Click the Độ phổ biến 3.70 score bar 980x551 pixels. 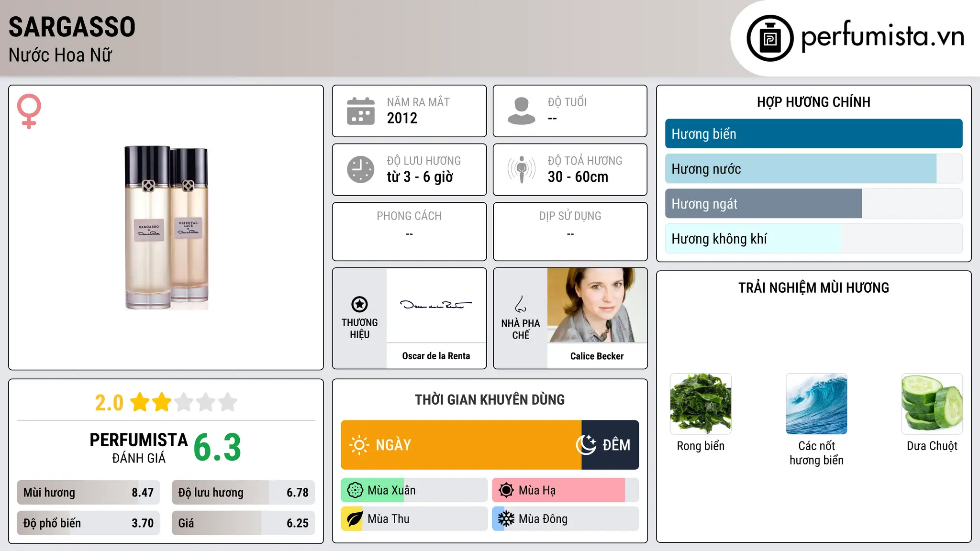point(89,523)
